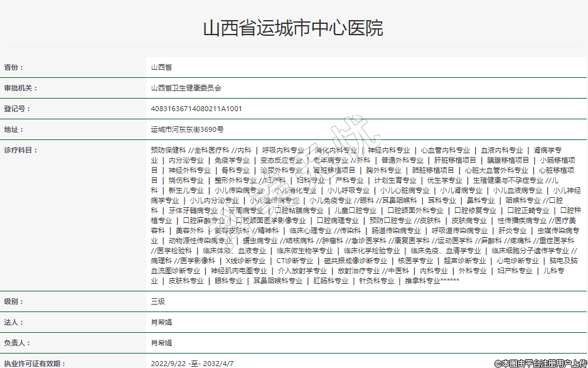Viewport: 588px width, 368px height.
Task: Click the 山西省卫生健康委员会 authority text
Action: [186, 88]
